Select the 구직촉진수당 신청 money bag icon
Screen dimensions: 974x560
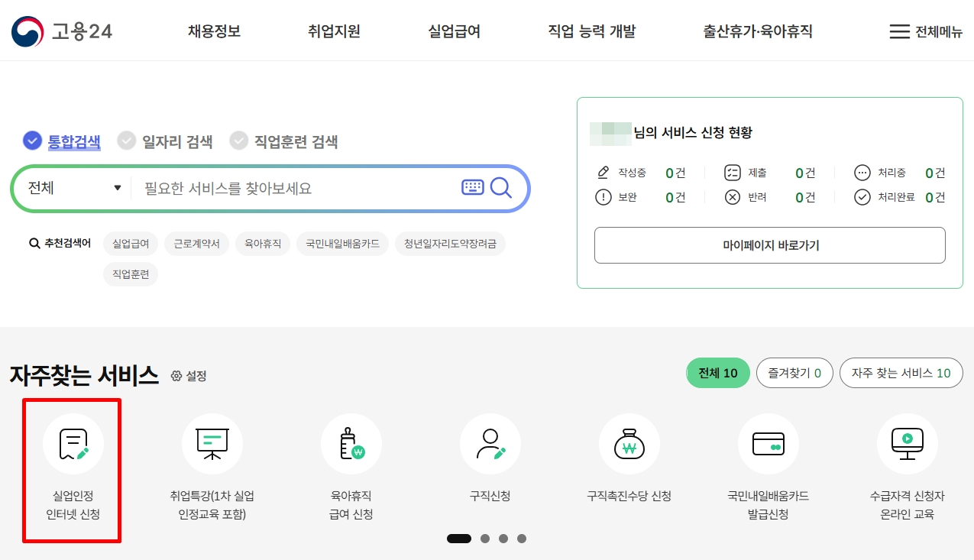pos(629,444)
